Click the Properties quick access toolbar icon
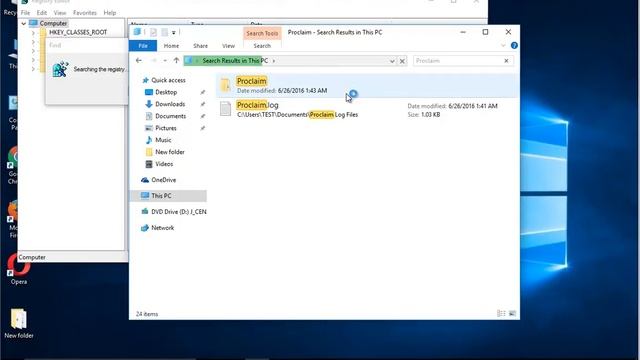Viewport: 640px width, 360px height. pos(153,32)
